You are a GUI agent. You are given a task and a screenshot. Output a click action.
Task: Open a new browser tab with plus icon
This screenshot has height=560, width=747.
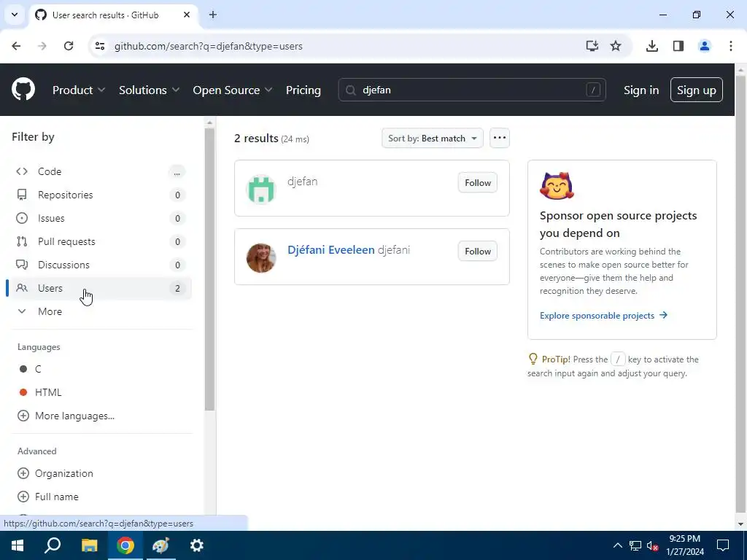[x=213, y=15]
